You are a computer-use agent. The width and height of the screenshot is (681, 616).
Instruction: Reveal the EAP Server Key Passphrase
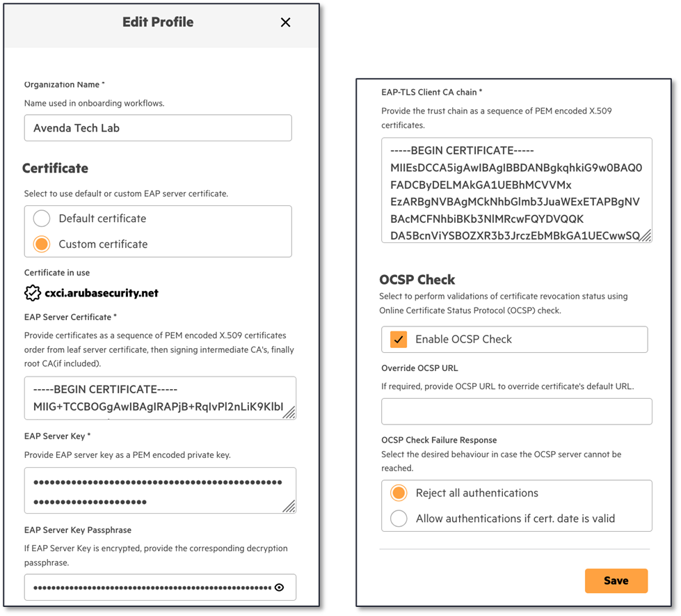(x=279, y=587)
